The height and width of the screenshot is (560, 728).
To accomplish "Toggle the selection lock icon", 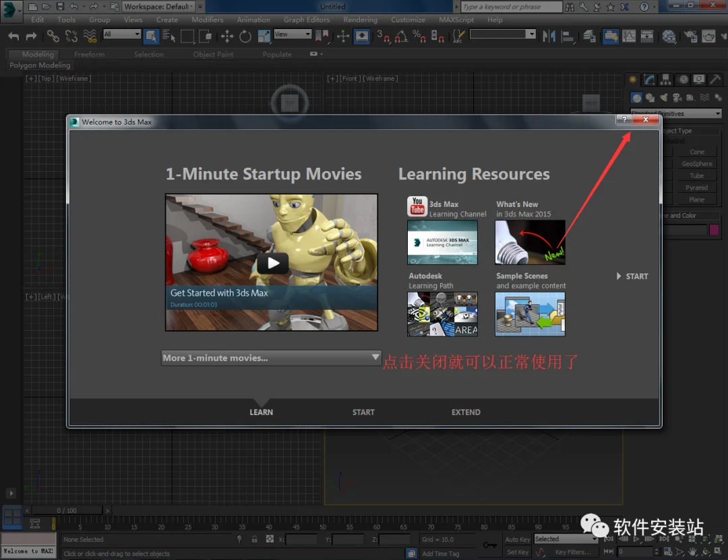I will [x=254, y=539].
